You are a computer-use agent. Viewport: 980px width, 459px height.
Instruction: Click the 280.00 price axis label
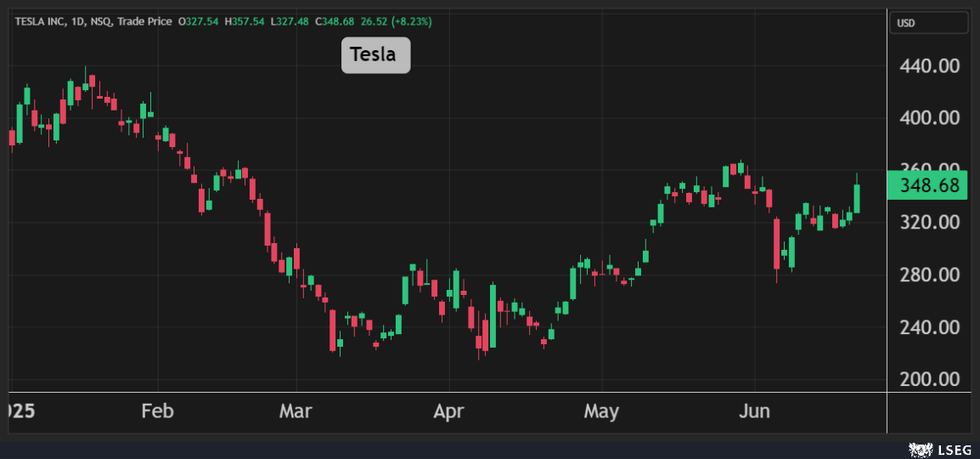coord(929,275)
